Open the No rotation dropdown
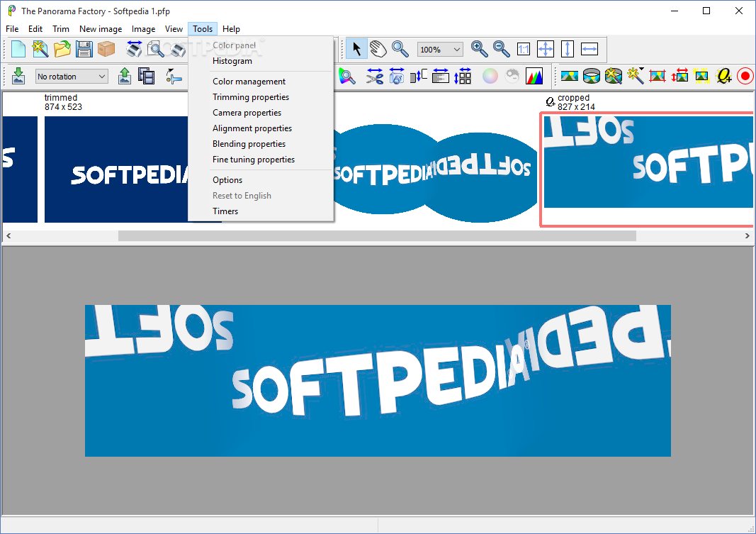Viewport: 756px width, 534px height. tap(72, 76)
